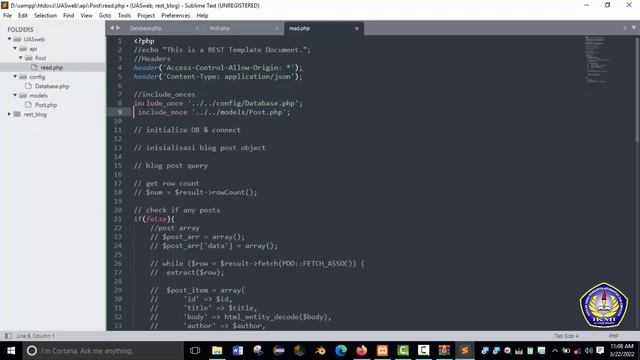Click the Cortana search box
Screen dimensions: 640x360
pyautogui.click(x=103, y=351)
